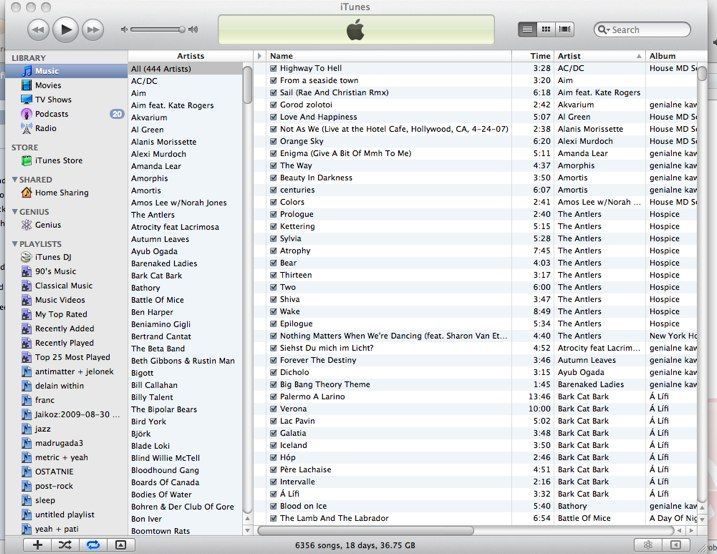
Task: Collapse the PLAYLISTS section
Action: click(15, 244)
